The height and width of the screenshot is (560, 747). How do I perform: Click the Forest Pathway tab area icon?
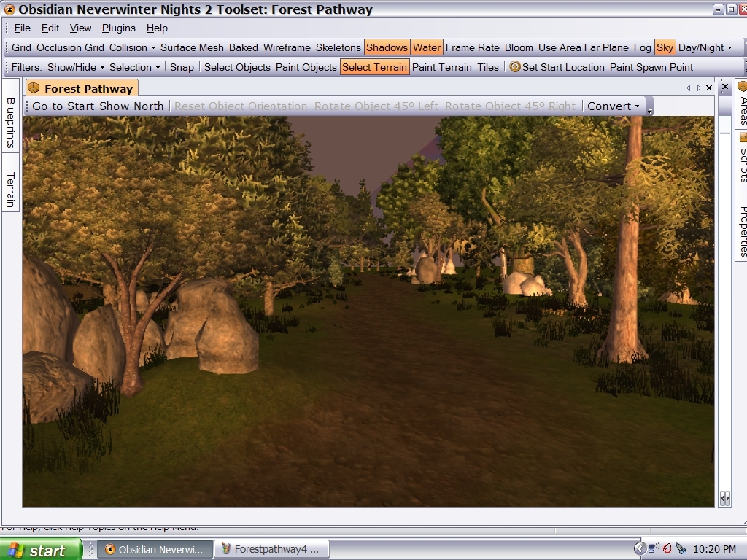pos(33,88)
